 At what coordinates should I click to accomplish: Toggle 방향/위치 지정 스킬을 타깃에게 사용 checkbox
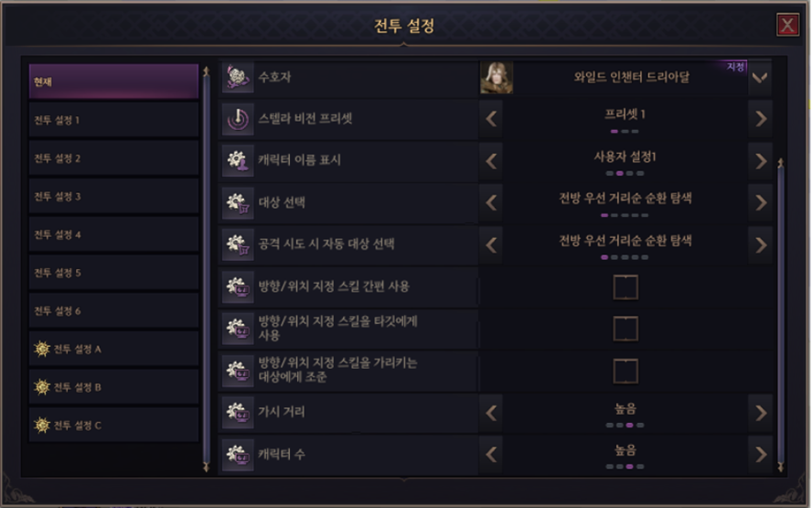coord(625,329)
